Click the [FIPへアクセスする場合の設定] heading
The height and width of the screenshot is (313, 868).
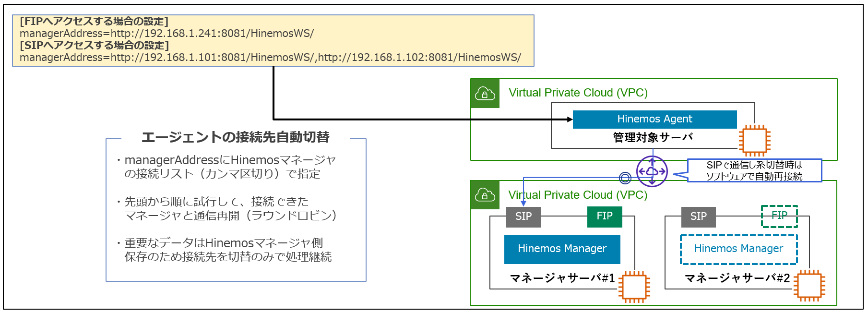(94, 21)
